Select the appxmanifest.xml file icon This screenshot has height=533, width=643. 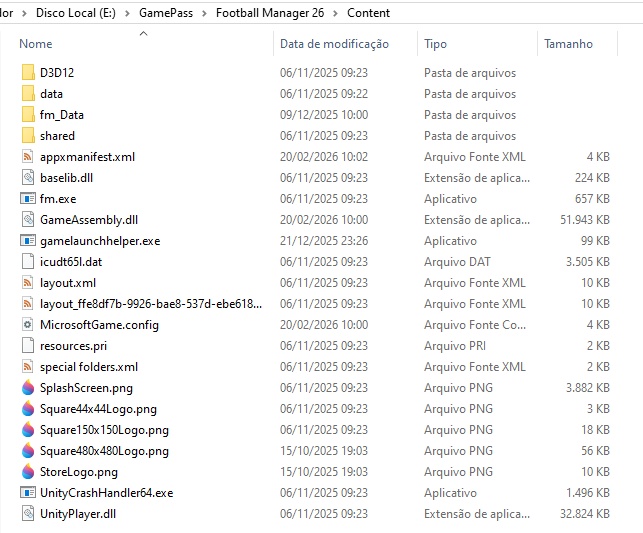[x=28, y=157]
